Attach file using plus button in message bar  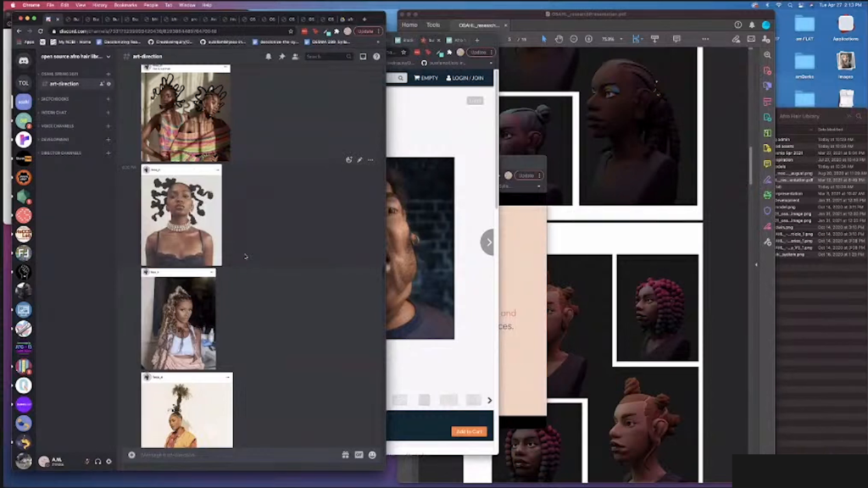[x=131, y=455]
